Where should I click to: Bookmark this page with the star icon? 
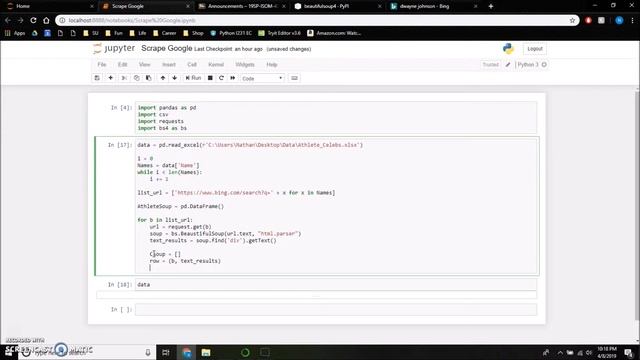[x=572, y=20]
